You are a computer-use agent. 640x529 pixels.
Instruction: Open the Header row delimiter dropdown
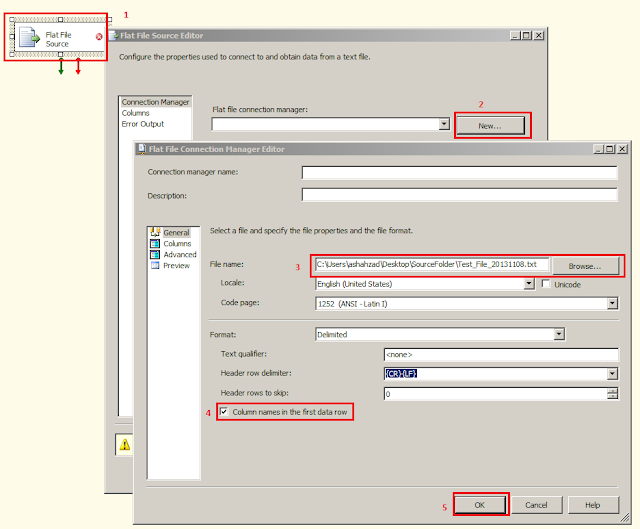coord(612,373)
